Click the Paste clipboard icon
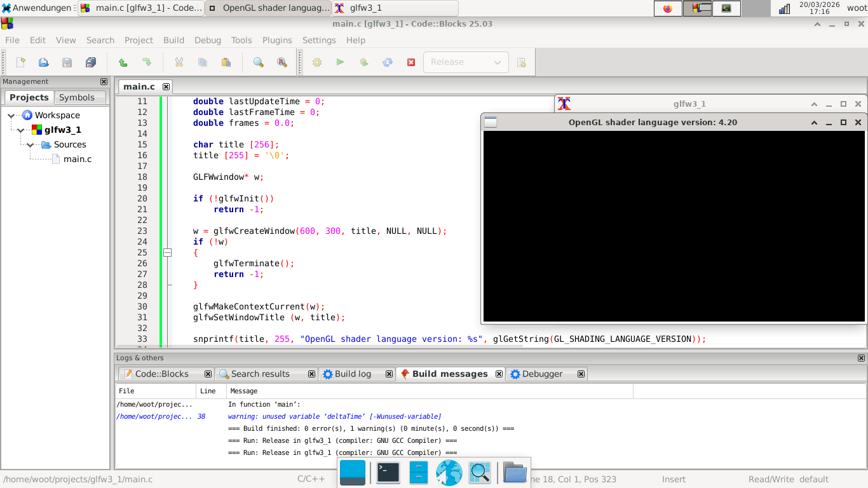This screenshot has width=868, height=488. point(226,62)
